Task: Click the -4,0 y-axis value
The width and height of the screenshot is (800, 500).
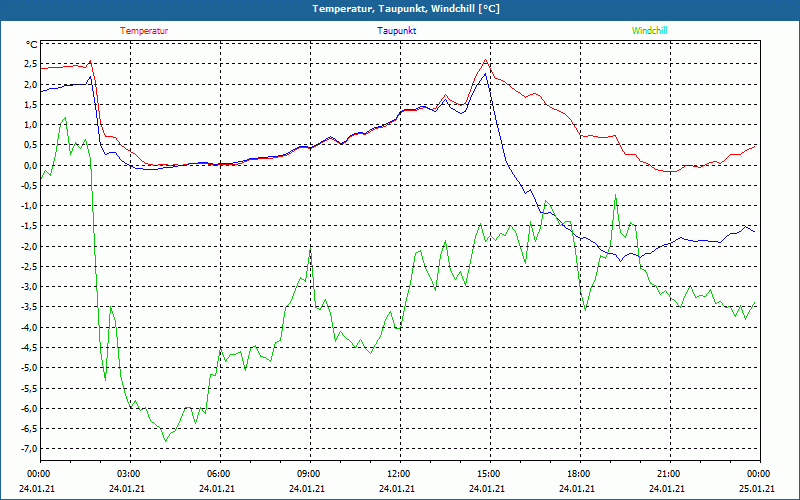Action: (x=29, y=328)
